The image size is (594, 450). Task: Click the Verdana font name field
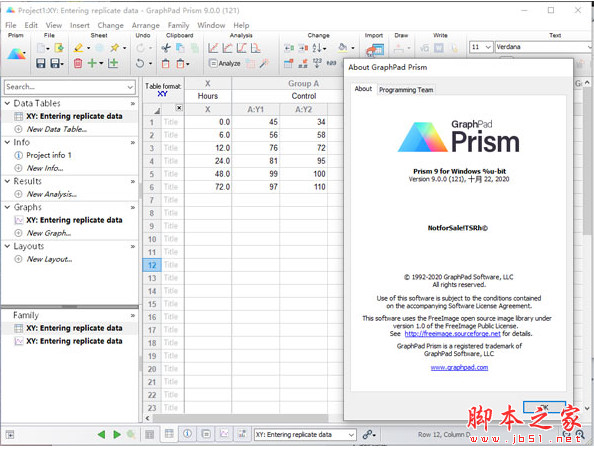(542, 47)
